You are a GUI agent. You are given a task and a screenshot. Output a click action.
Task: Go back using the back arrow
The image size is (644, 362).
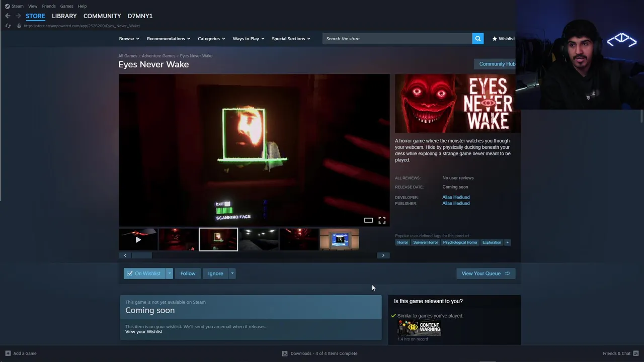coord(8,16)
